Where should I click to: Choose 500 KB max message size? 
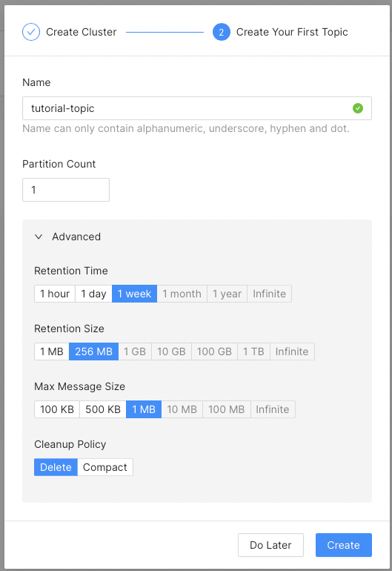(x=103, y=409)
